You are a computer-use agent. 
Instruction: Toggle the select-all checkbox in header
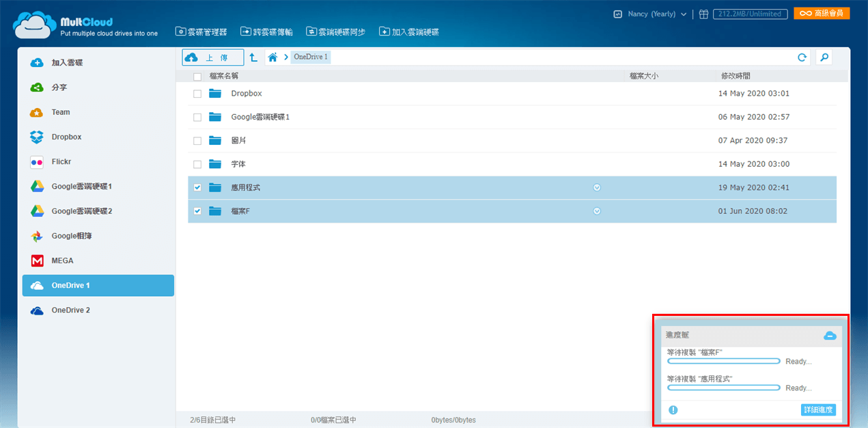[x=197, y=77]
